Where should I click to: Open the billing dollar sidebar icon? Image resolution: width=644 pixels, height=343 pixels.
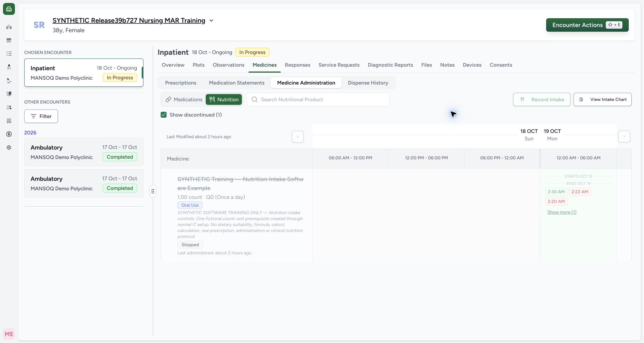click(x=9, y=134)
